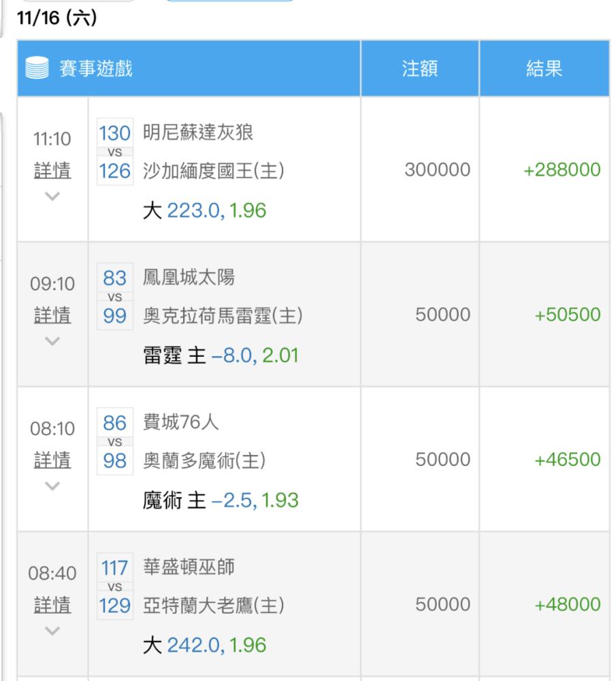Click the 130 vs 126 score box
Viewport: 616px width, 681px height.
pyautogui.click(x=114, y=152)
